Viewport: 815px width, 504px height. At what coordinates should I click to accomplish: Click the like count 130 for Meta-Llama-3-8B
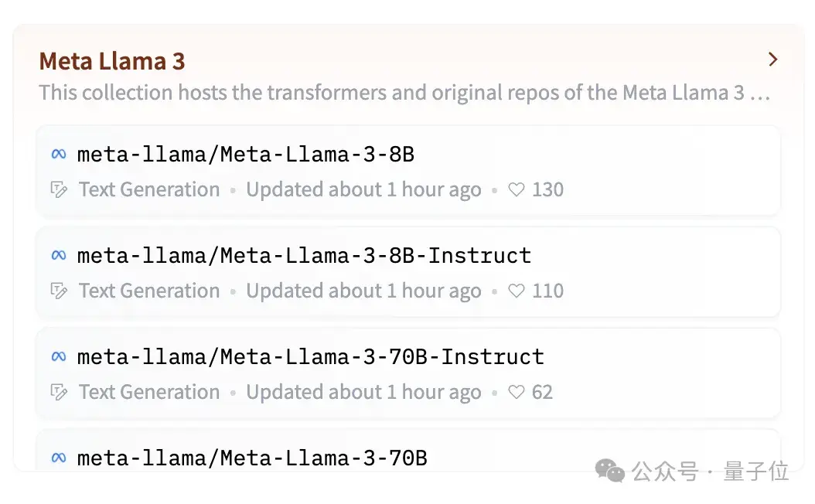click(x=548, y=189)
